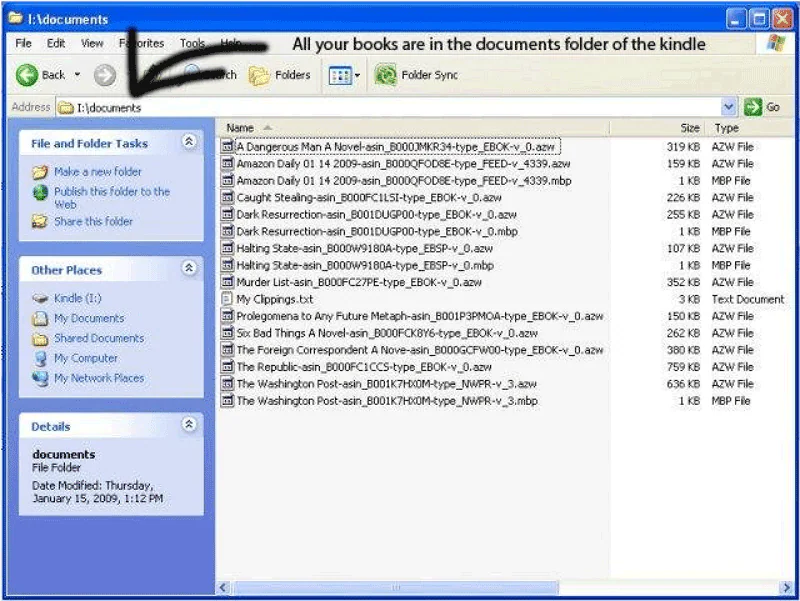800x601 pixels.
Task: Click the Shared Documents folder icon
Action: (x=40, y=339)
